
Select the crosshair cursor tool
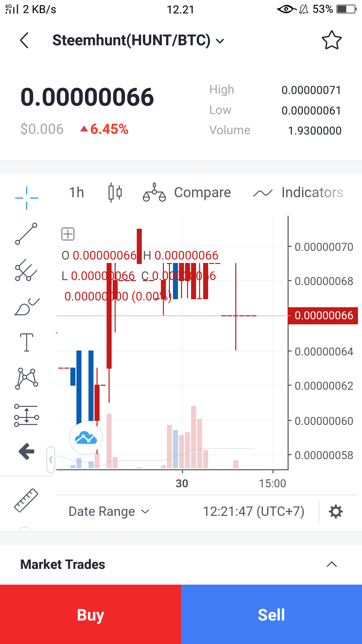tap(26, 198)
